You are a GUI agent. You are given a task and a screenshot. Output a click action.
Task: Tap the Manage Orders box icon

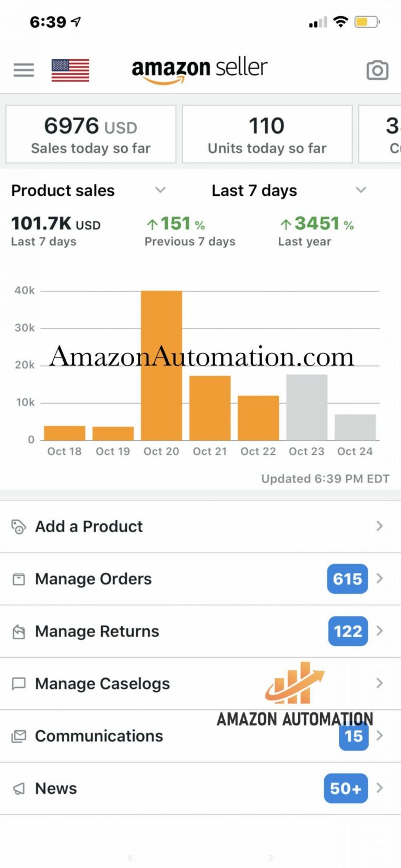tap(19, 579)
